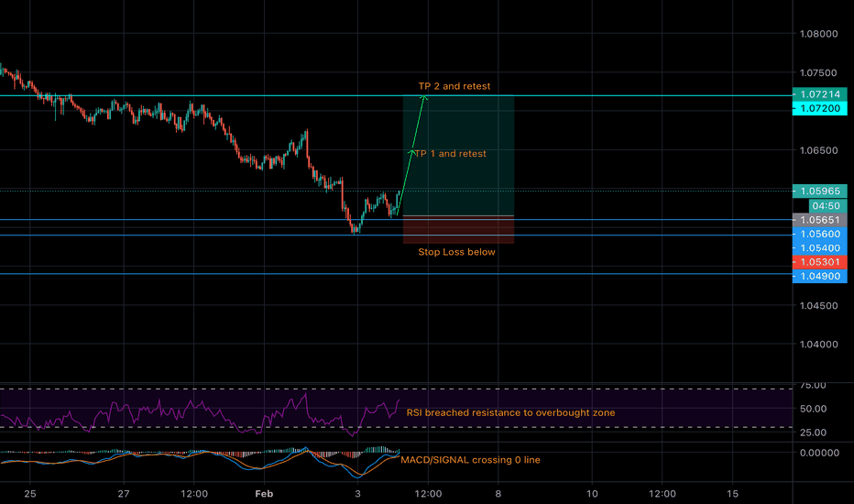This screenshot has width=854, height=504.
Task: Click the 1.06500 price axis label
Action: pos(818,150)
